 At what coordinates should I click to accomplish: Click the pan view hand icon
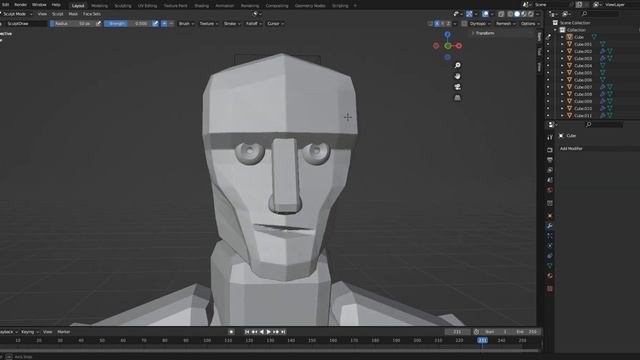pos(458,76)
